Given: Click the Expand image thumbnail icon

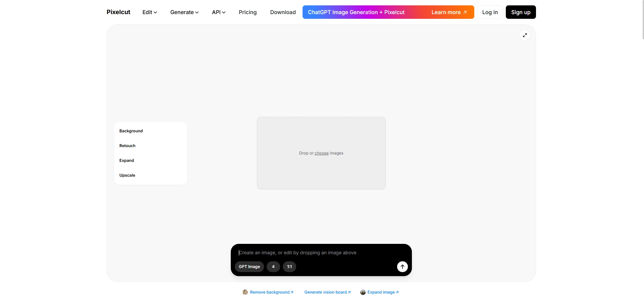Looking at the screenshot, I should click(x=363, y=292).
